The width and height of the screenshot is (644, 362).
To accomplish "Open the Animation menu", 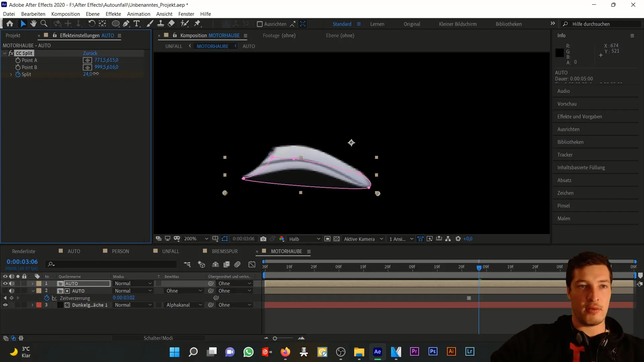I will [139, 14].
